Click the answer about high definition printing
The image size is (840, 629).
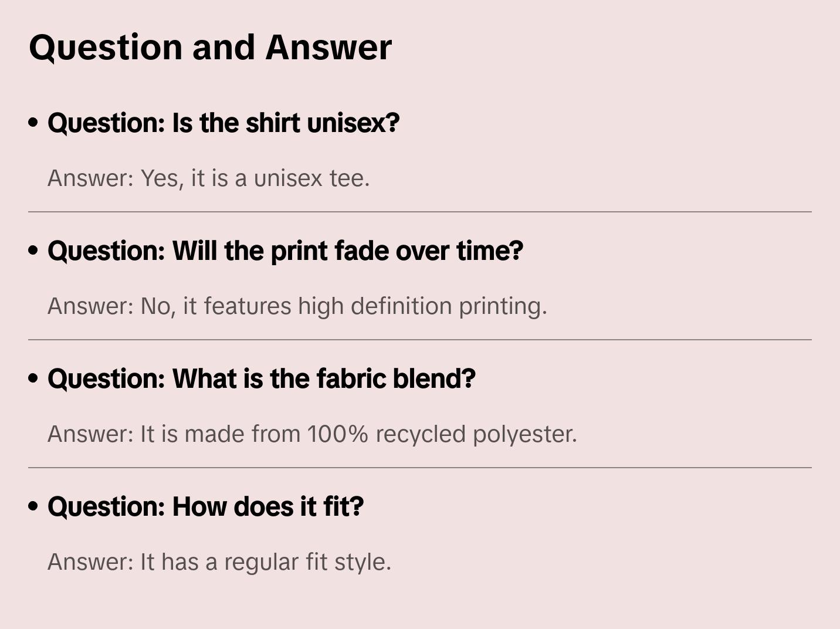pyautogui.click(x=297, y=306)
